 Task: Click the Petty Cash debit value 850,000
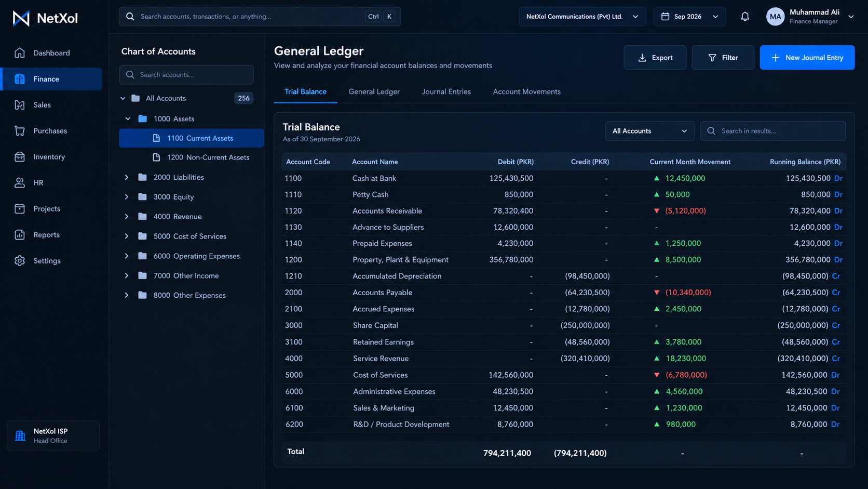tap(519, 194)
